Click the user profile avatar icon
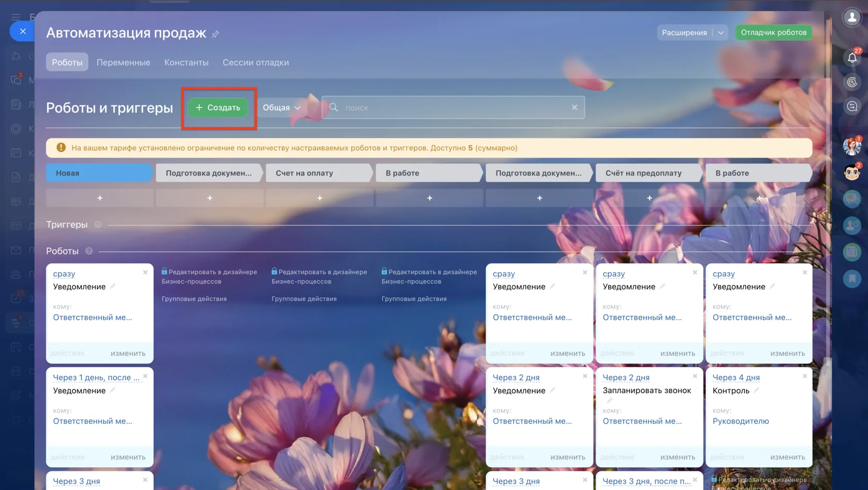Screen dimensions: 868x490 click(x=852, y=17)
